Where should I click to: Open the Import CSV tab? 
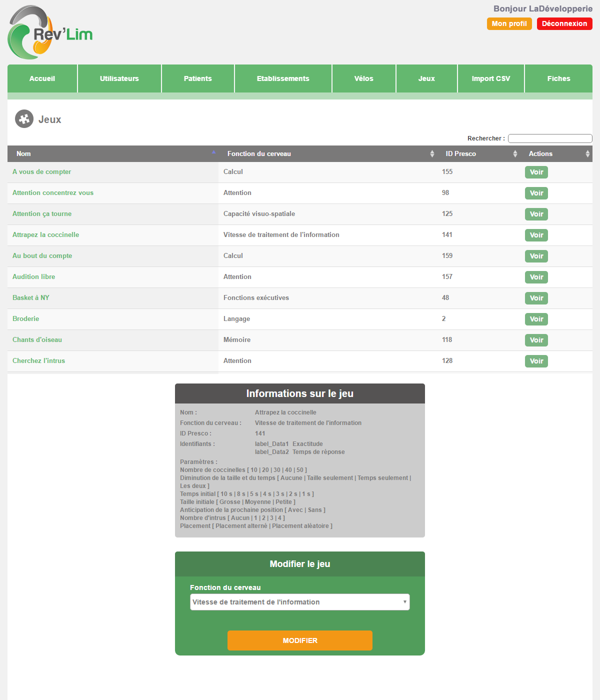pos(490,78)
